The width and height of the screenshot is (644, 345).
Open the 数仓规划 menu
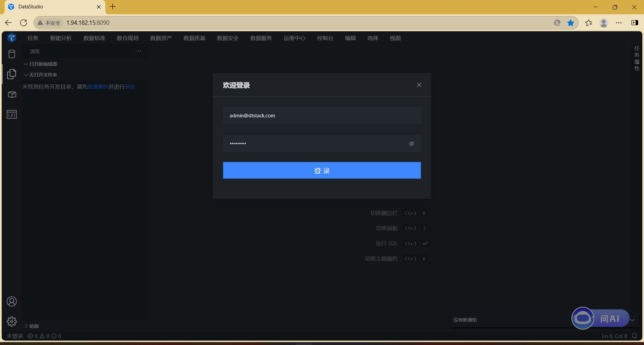(x=127, y=38)
